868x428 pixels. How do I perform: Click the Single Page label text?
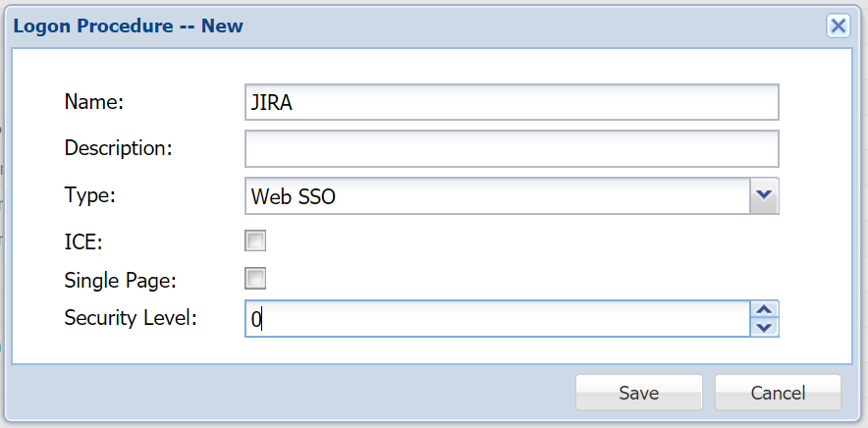(x=120, y=280)
